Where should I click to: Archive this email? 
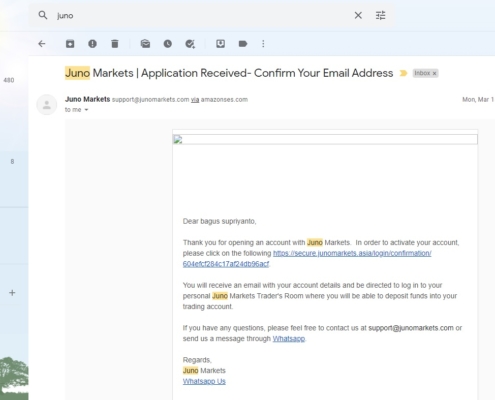(x=70, y=44)
